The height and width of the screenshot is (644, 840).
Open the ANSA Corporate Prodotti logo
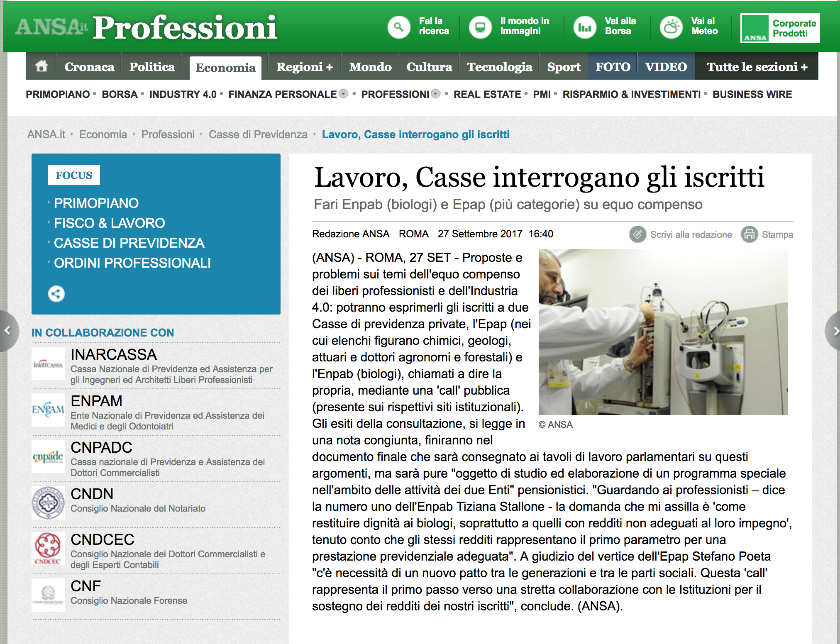(x=780, y=28)
